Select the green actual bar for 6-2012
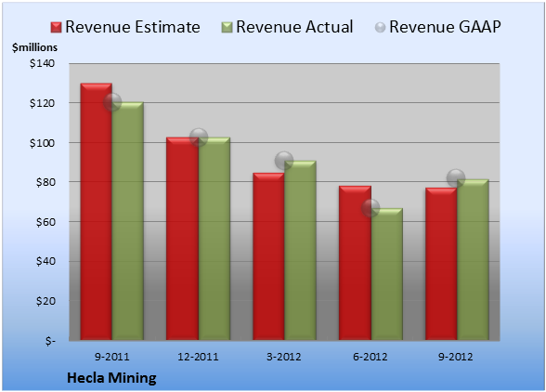Image resolution: width=546 pixels, height=392 pixels. (387, 274)
